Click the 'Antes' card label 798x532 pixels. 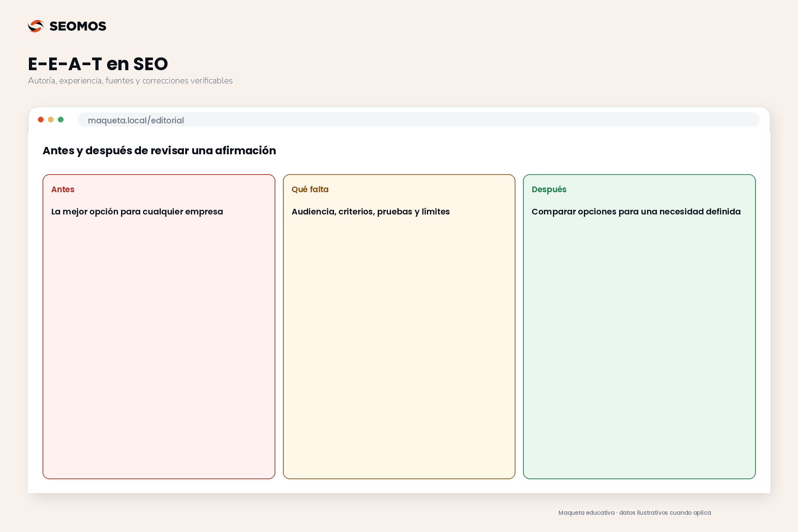[x=63, y=189]
